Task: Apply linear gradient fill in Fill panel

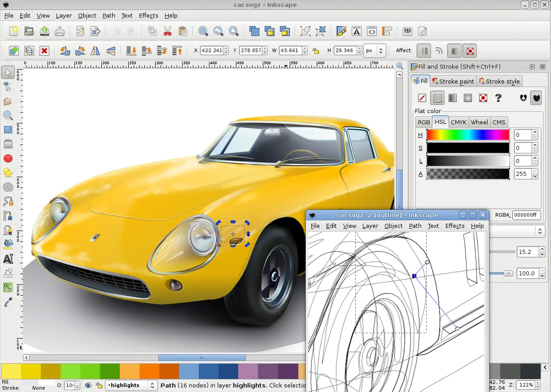Action: [x=452, y=98]
